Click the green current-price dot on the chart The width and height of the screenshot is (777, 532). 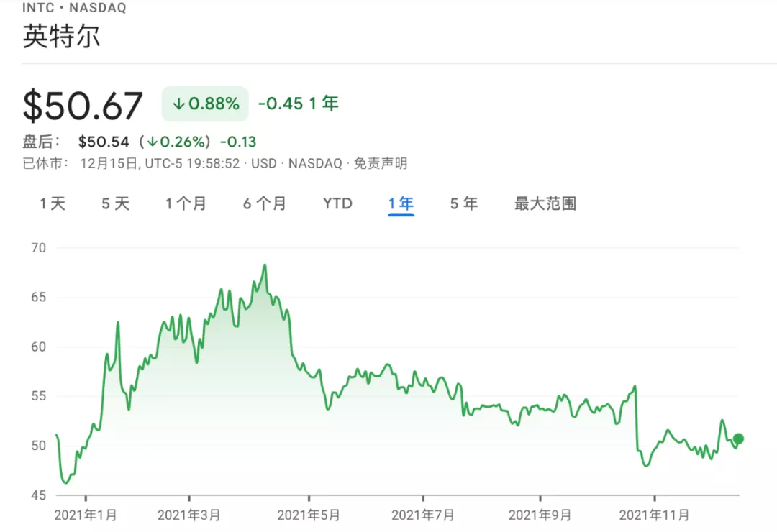(x=738, y=439)
